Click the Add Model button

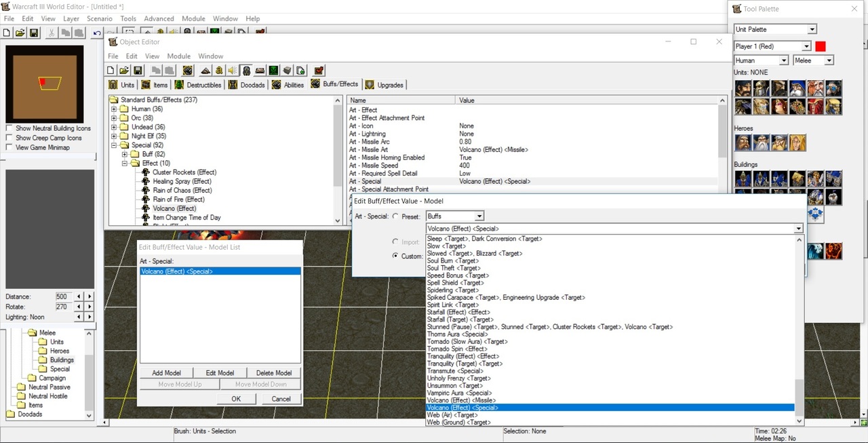[166, 373]
